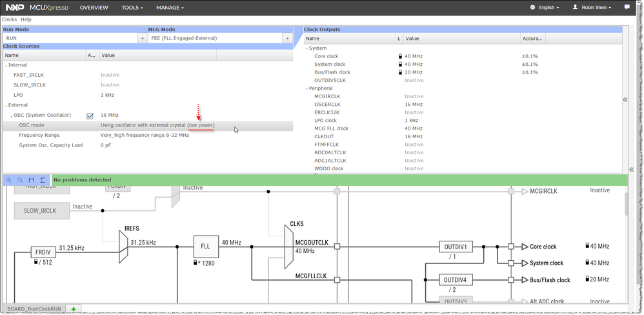The width and height of the screenshot is (644, 315).
Task: Click the IREFS multiplexer
Action: pos(123,247)
